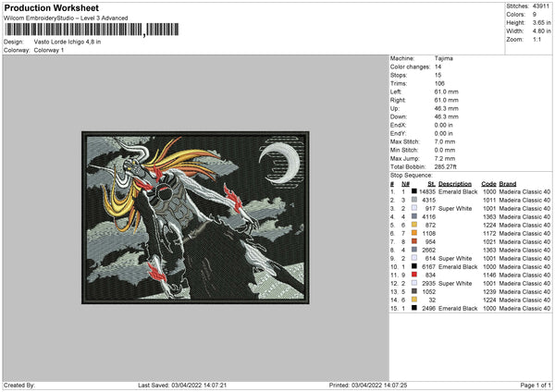Click the EndY value 0.00 in

pyautogui.click(x=443, y=133)
